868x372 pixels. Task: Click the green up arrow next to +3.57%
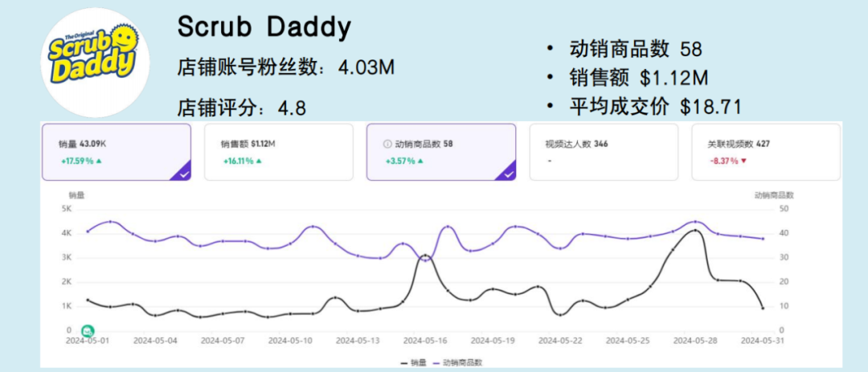point(420,161)
